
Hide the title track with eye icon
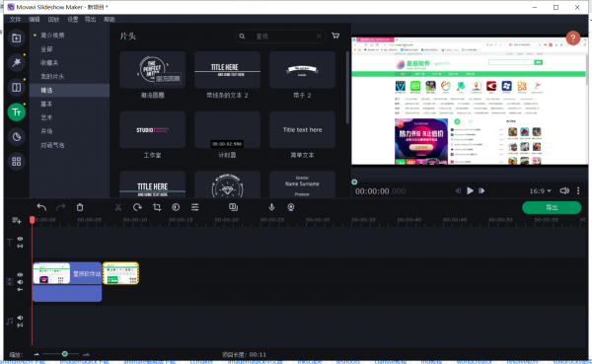click(20, 239)
